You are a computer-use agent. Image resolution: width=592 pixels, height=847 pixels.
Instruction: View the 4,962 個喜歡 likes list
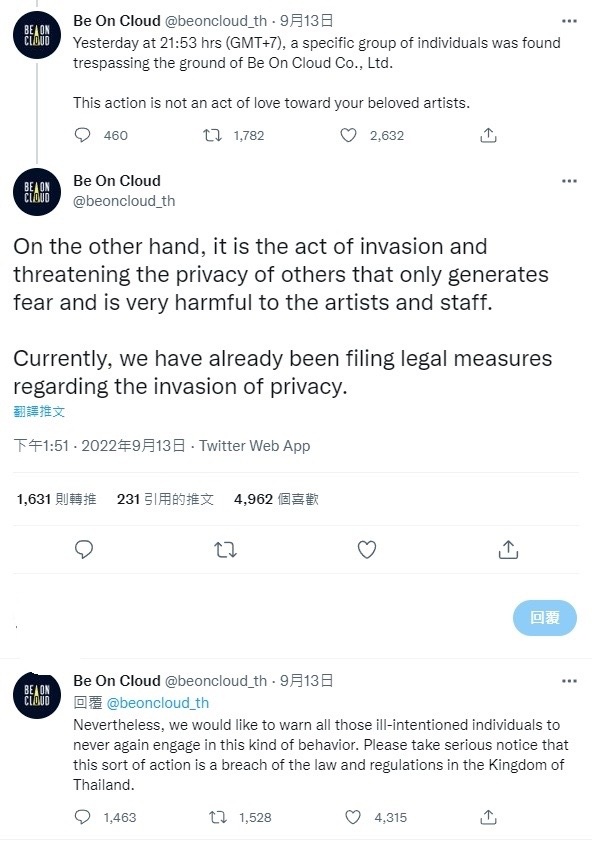[276, 499]
